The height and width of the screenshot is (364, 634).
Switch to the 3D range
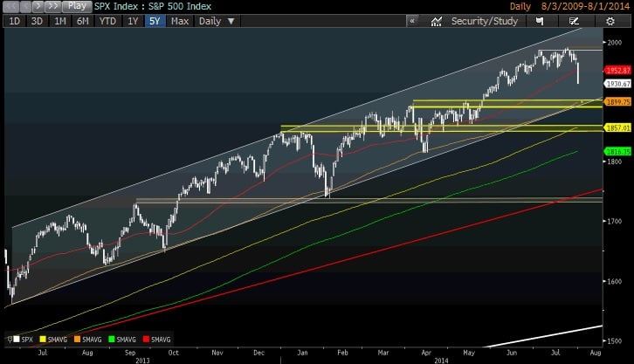point(37,21)
